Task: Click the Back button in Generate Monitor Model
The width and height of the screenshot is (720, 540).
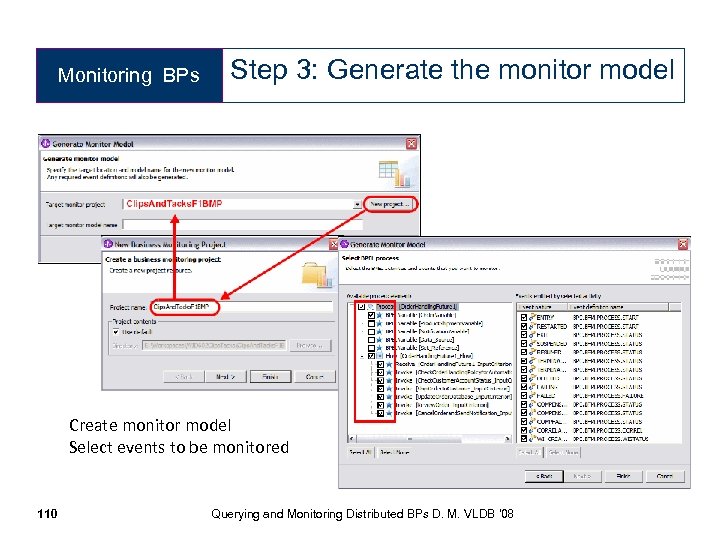Action: [x=544, y=476]
